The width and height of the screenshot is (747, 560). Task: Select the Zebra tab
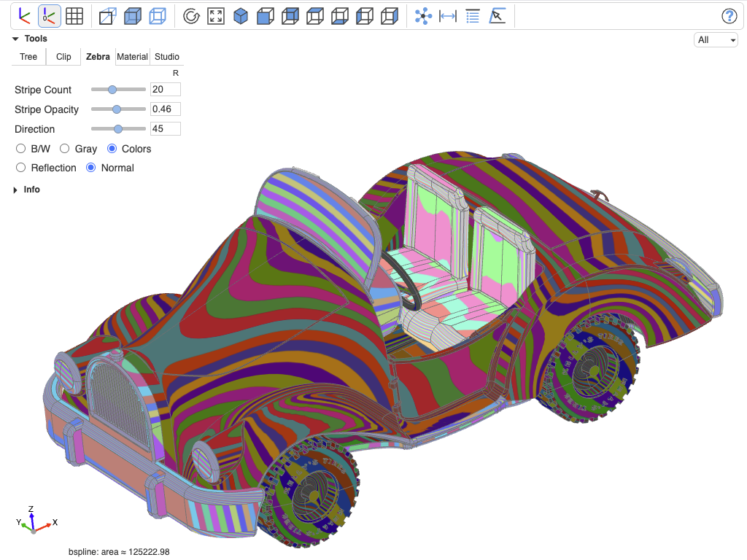98,57
